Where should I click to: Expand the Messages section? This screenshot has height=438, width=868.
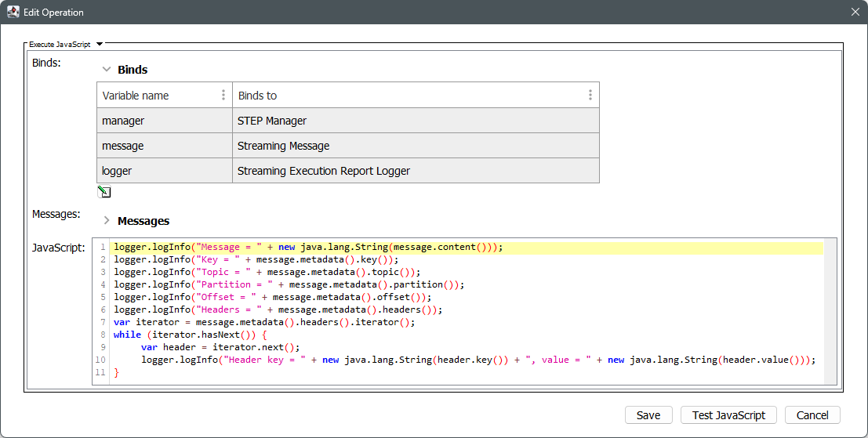(x=107, y=221)
